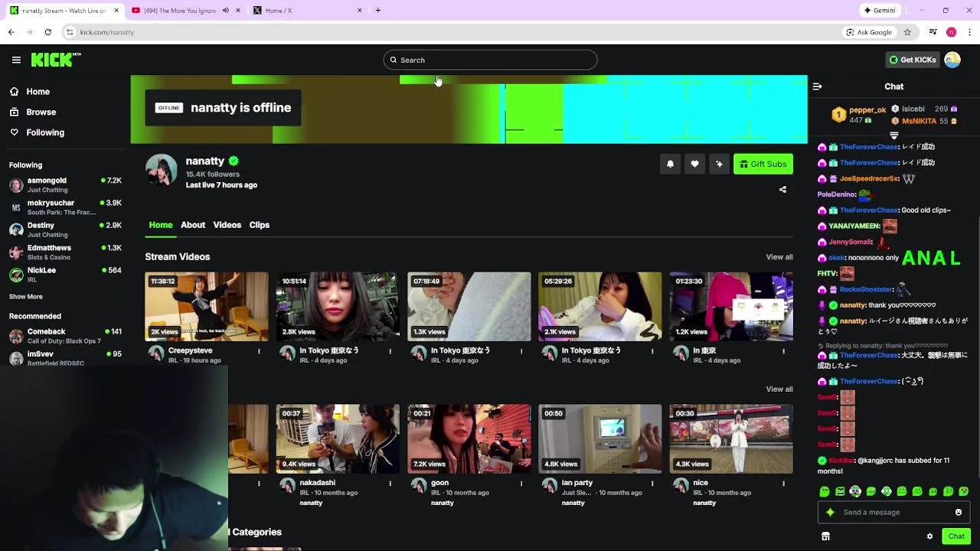Open Comeback in Recommended list

pos(65,336)
